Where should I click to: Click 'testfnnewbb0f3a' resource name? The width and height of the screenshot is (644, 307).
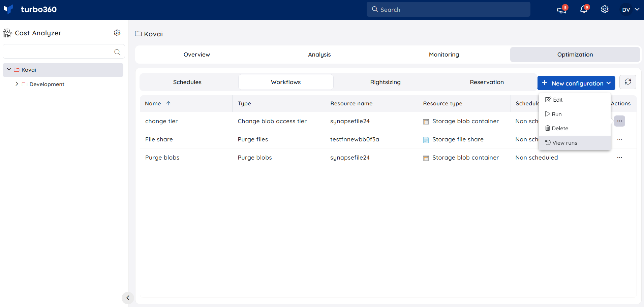click(355, 139)
